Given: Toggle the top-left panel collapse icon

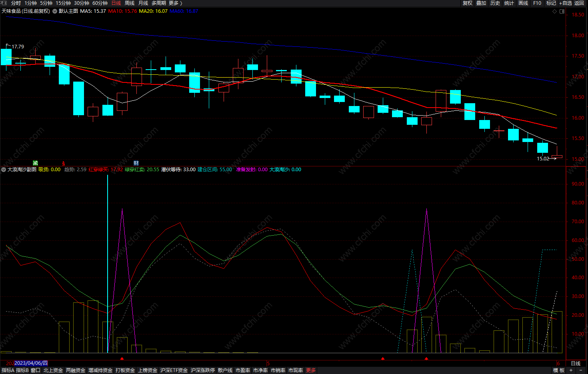Looking at the screenshot, I should [x=4, y=3].
